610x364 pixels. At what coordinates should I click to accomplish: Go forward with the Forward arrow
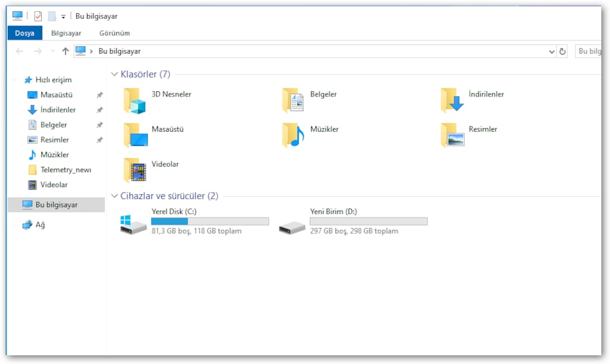tap(38, 51)
